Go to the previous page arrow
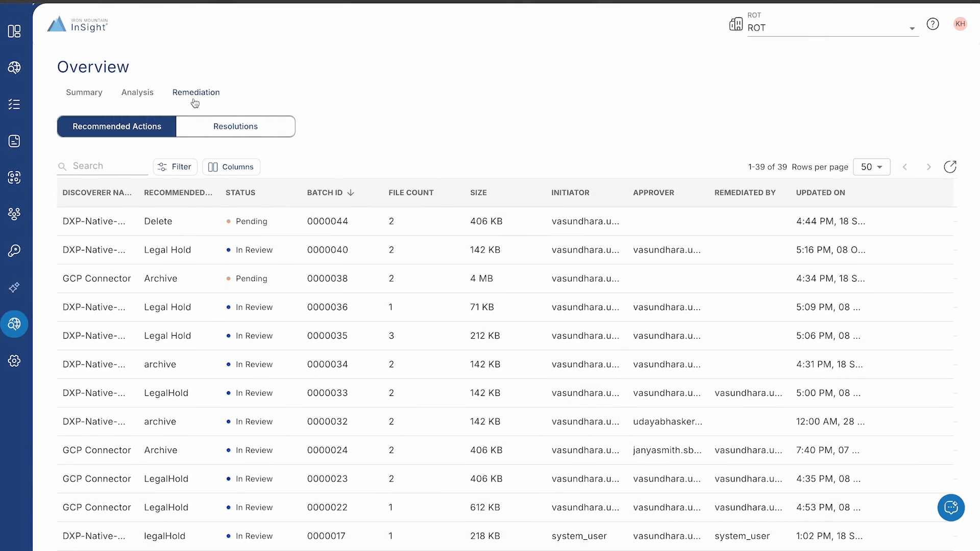The width and height of the screenshot is (980, 551). click(x=905, y=167)
